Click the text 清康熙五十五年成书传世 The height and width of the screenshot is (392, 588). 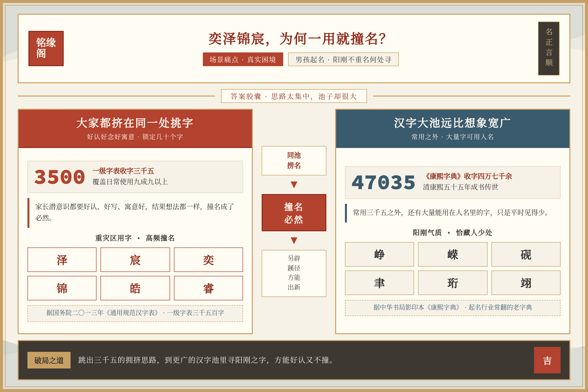(x=461, y=187)
